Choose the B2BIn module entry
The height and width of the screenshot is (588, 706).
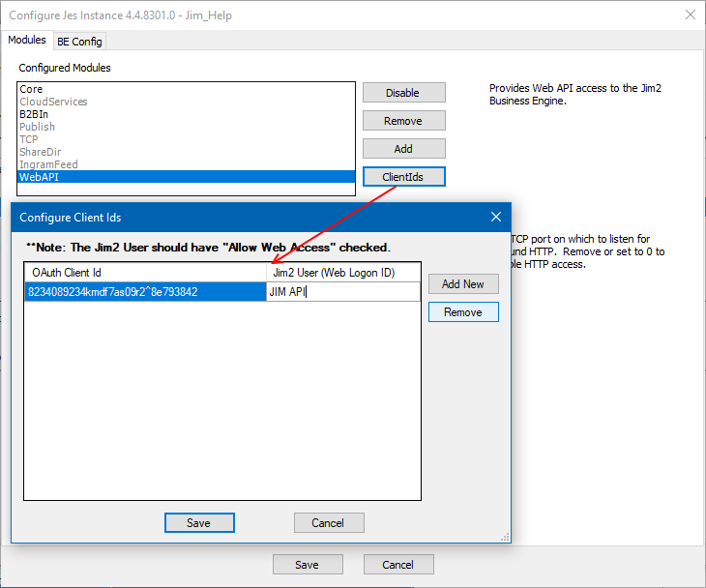pyautogui.click(x=186, y=114)
